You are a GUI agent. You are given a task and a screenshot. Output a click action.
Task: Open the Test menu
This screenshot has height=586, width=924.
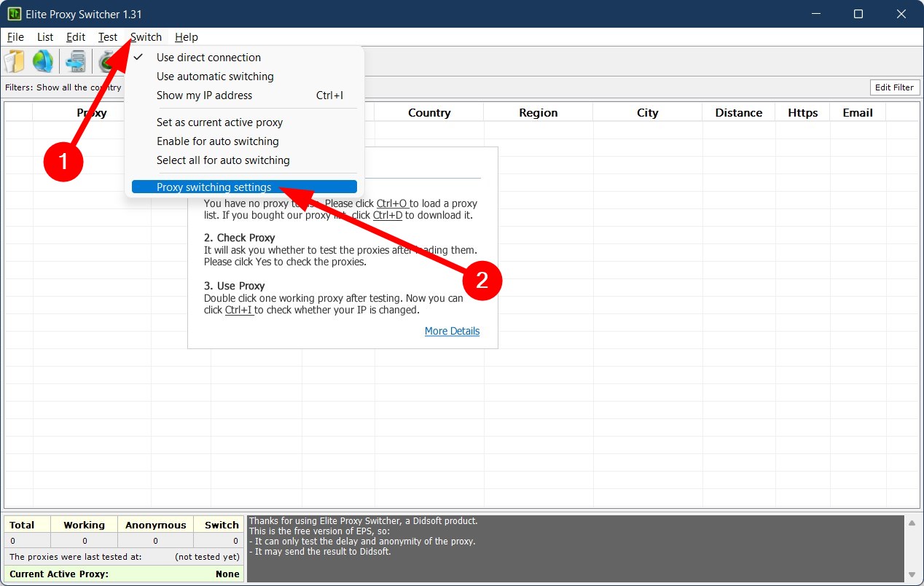click(108, 37)
